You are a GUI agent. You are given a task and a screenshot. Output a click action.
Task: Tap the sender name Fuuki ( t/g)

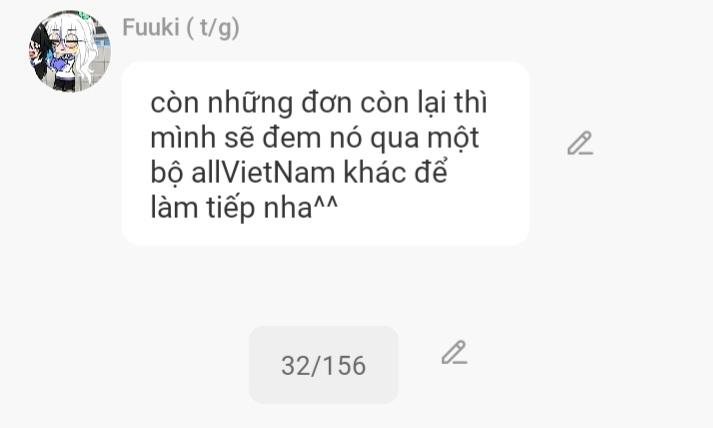click(181, 27)
